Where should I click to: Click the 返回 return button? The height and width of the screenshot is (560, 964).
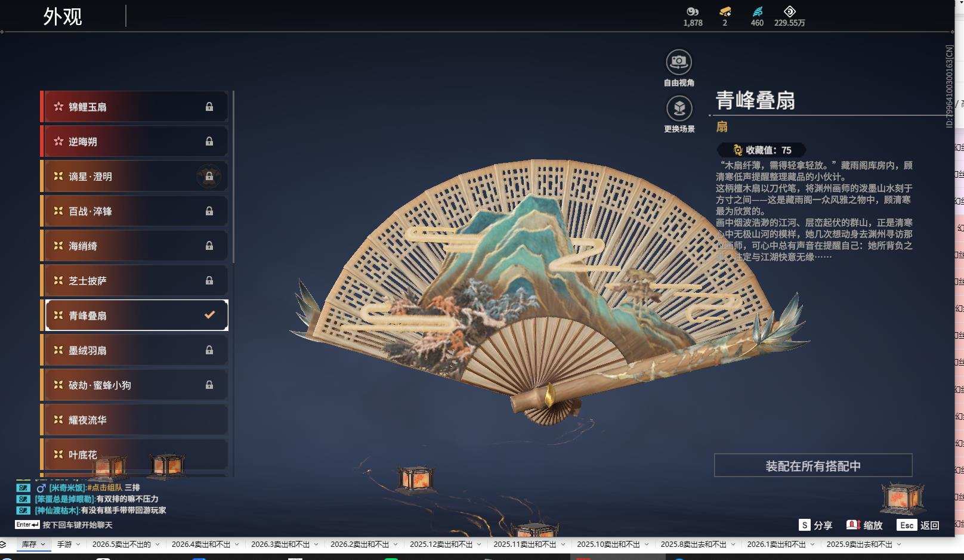(930, 525)
